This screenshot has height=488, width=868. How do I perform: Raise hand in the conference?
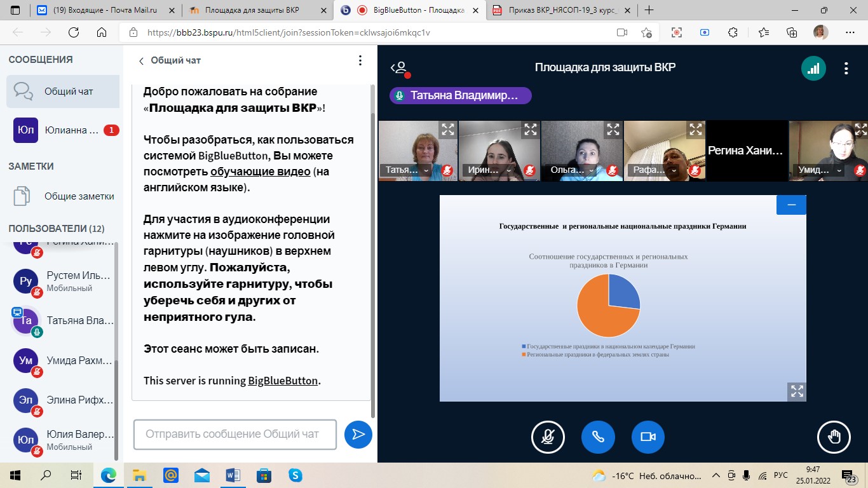click(x=833, y=437)
